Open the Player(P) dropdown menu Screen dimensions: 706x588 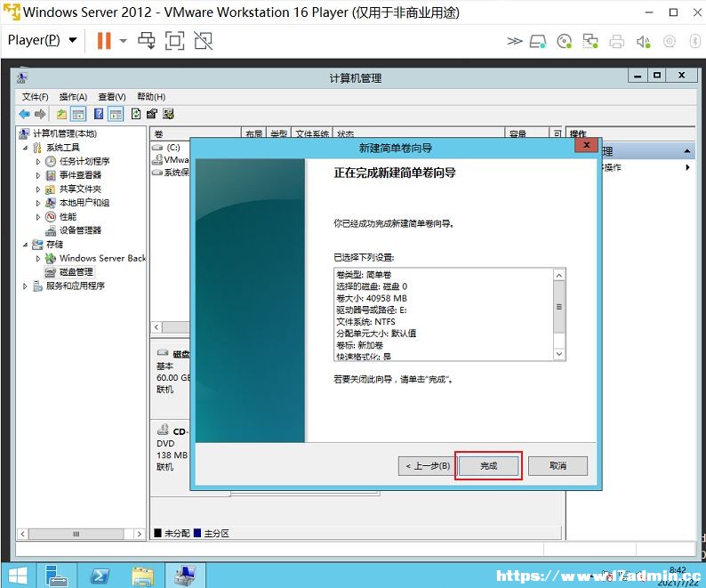[x=42, y=40]
